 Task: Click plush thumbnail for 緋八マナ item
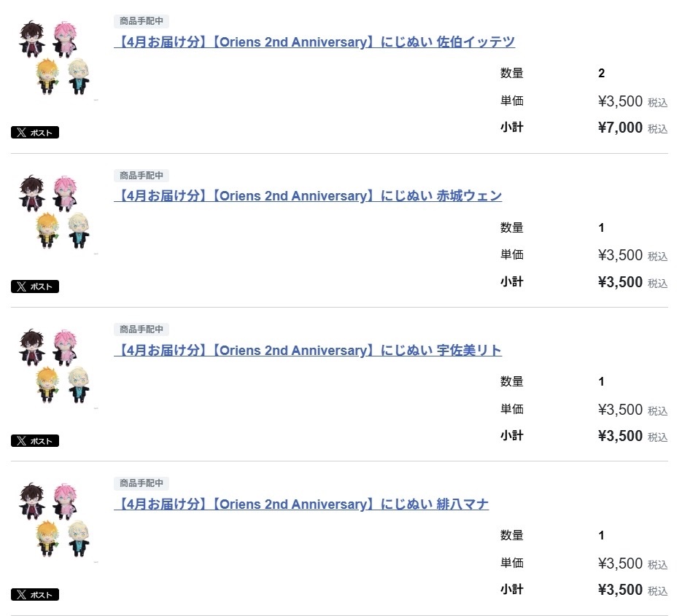point(55,520)
